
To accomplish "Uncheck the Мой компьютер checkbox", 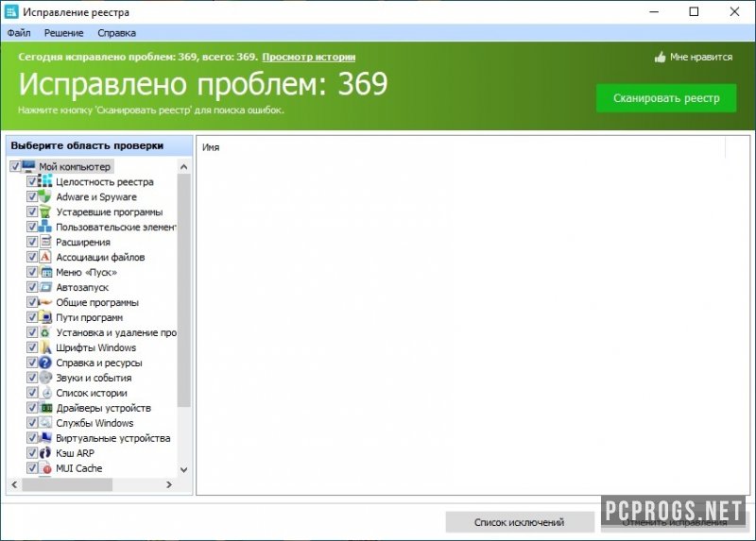I will click(14, 167).
